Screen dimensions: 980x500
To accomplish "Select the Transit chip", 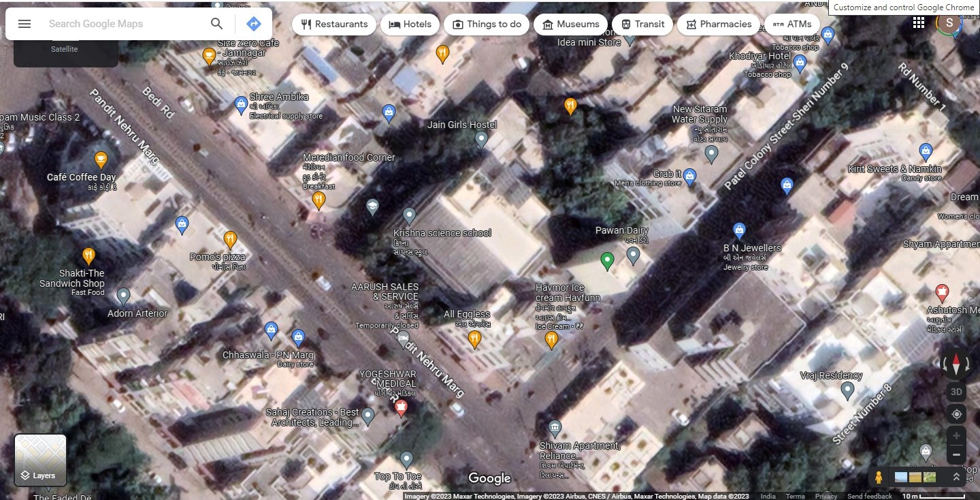I will (x=642, y=24).
